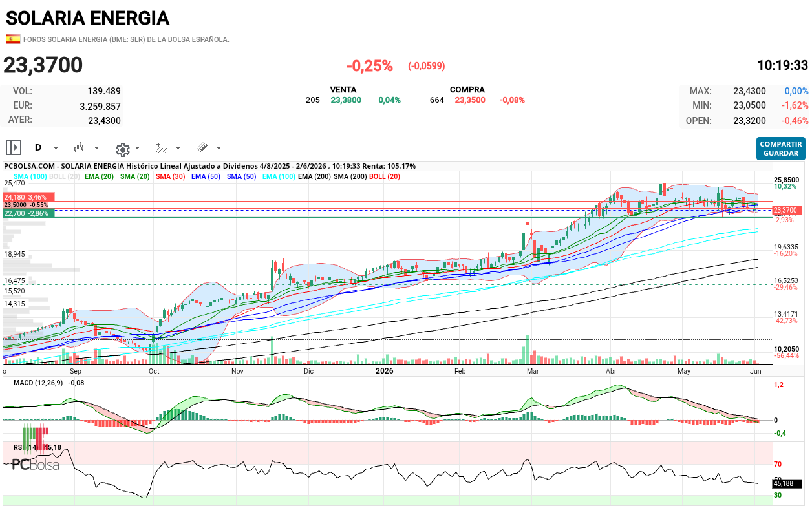The height and width of the screenshot is (506, 812).
Task: Toggle the red BOLL (20) legend entry
Action: point(385,176)
